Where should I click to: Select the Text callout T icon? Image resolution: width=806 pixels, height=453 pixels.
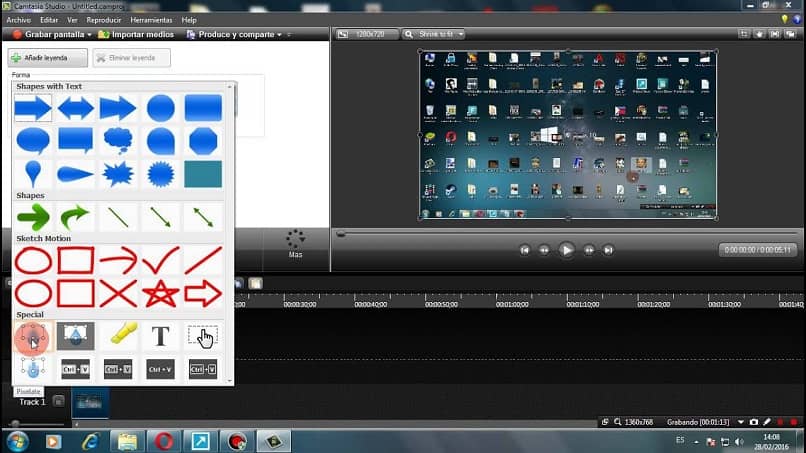coord(160,336)
